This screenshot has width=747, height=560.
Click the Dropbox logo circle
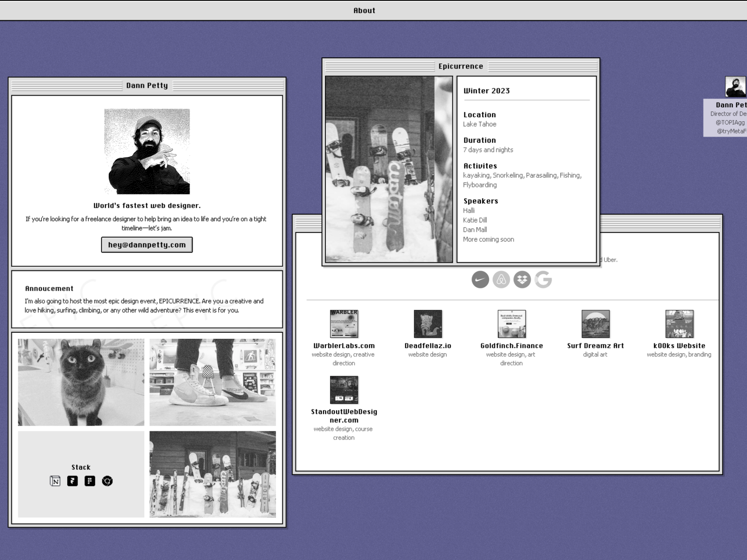[x=522, y=280]
